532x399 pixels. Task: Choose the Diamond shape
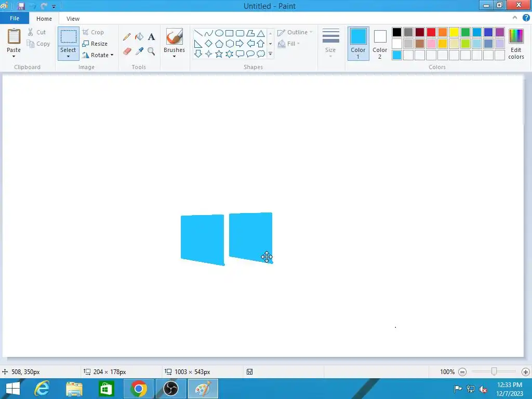[209, 44]
